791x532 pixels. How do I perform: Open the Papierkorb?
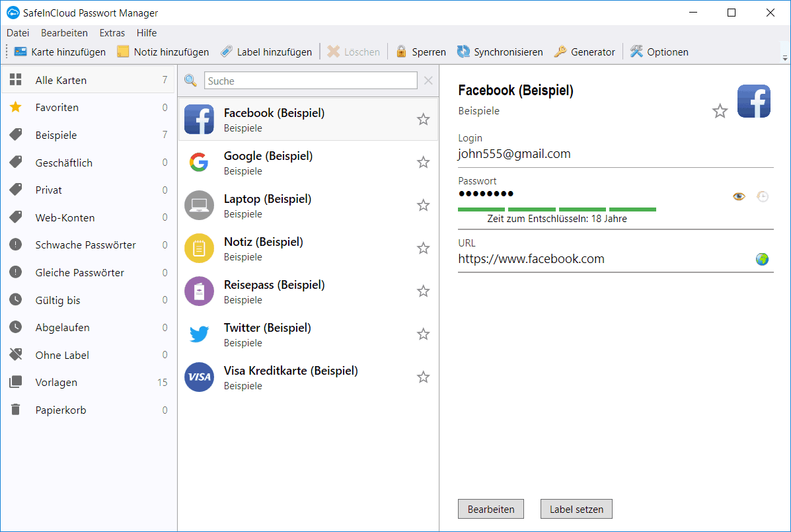[89, 410]
